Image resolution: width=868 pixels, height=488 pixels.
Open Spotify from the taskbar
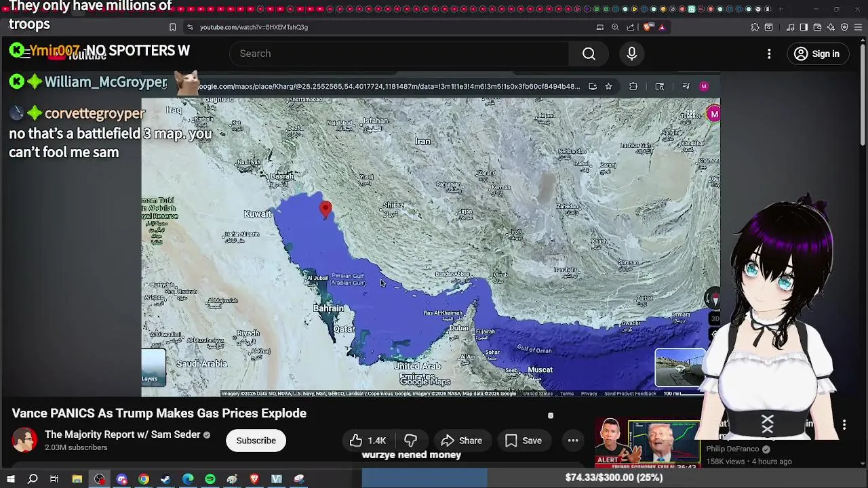pyautogui.click(x=210, y=479)
